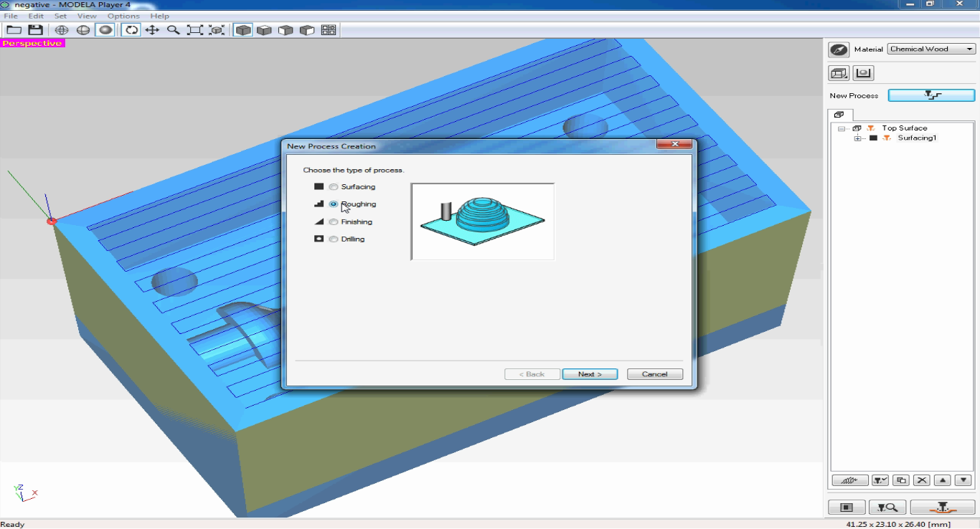The width and height of the screenshot is (980, 529).
Task: Choose the solid dark cube view
Action: click(x=243, y=30)
